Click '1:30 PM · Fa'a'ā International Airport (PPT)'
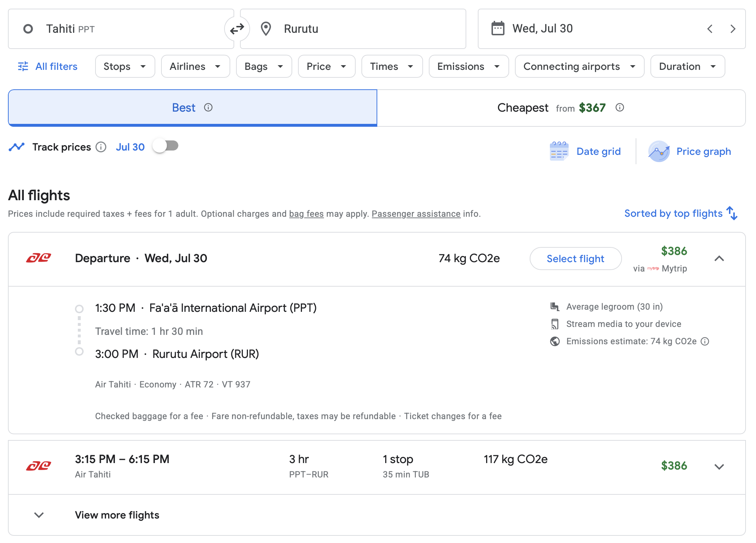 (x=206, y=308)
